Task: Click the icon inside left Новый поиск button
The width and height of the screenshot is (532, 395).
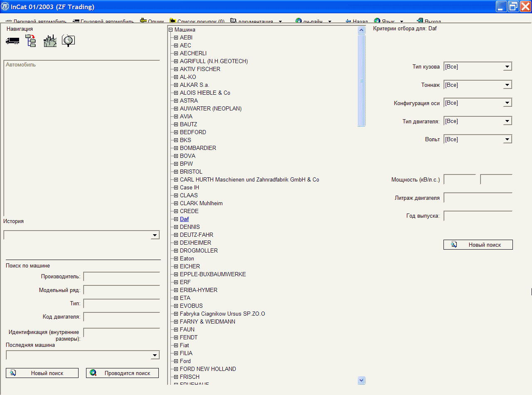Action: coord(13,373)
